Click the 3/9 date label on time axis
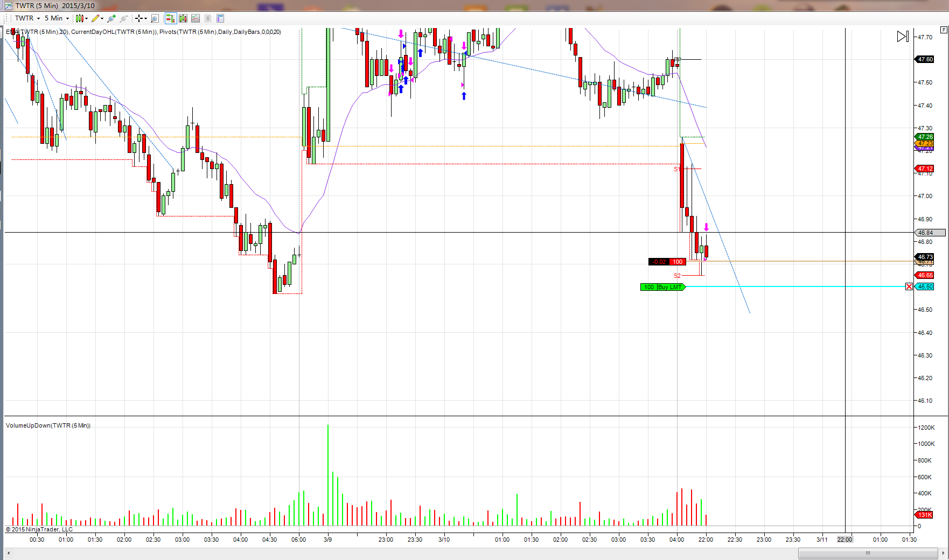949x560 pixels. 327,540
